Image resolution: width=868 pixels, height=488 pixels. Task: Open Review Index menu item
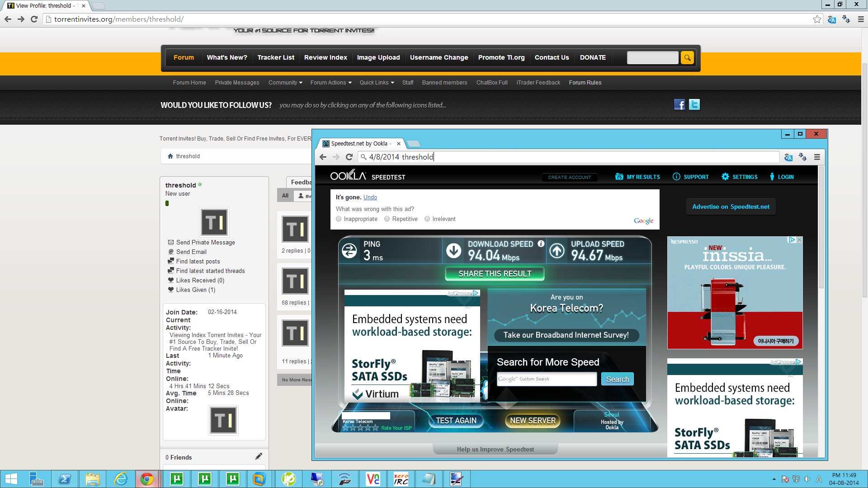(325, 57)
